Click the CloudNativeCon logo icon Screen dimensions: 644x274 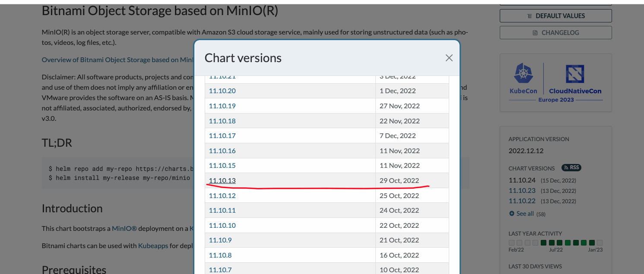point(575,74)
